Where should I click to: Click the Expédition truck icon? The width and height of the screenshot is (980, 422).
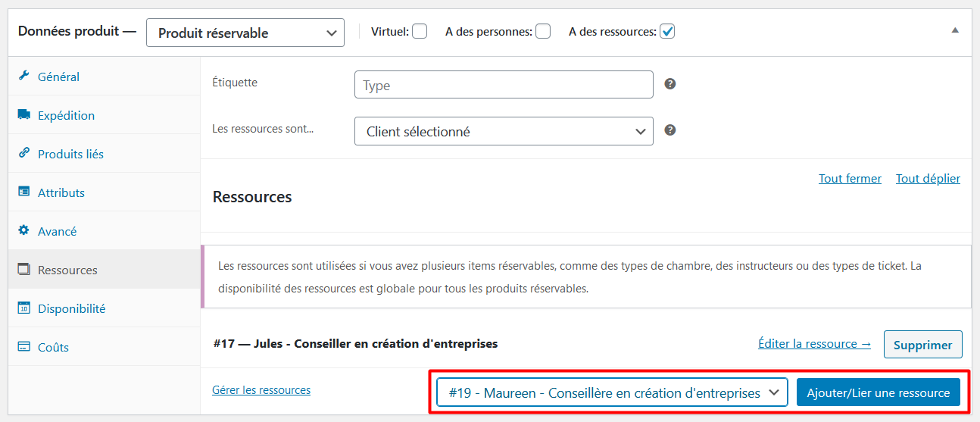pyautogui.click(x=23, y=115)
